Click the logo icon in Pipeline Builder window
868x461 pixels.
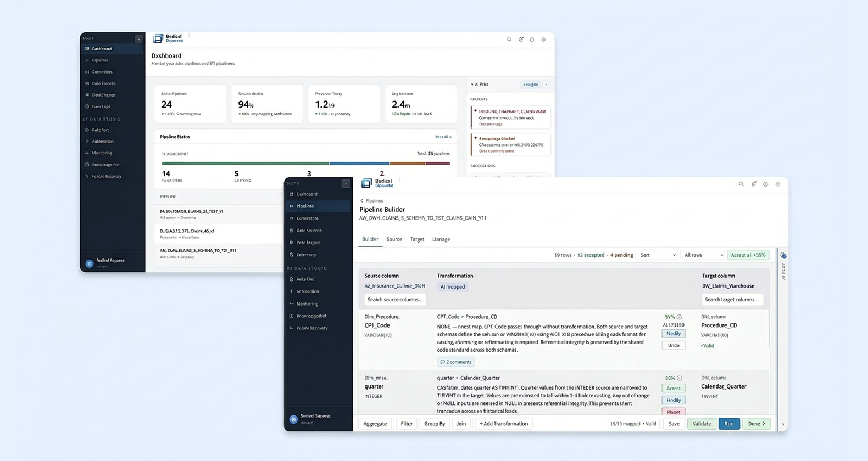pyautogui.click(x=366, y=183)
